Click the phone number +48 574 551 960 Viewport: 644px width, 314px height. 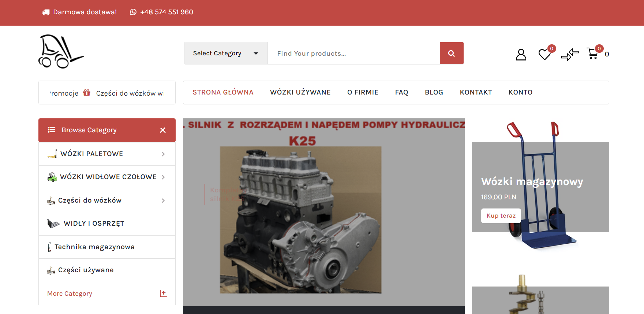point(166,12)
